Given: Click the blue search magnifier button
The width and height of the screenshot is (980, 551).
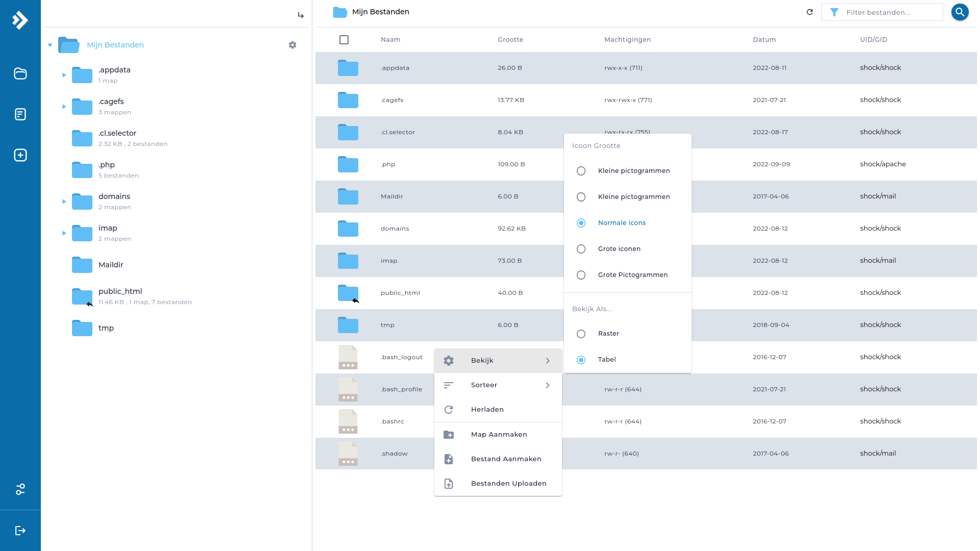Looking at the screenshot, I should pyautogui.click(x=960, y=12).
